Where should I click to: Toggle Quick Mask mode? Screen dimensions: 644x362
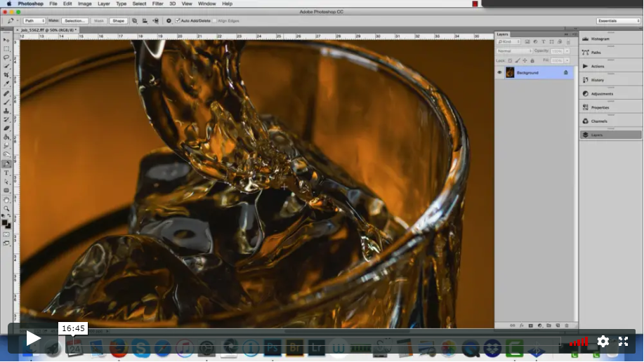click(6, 235)
